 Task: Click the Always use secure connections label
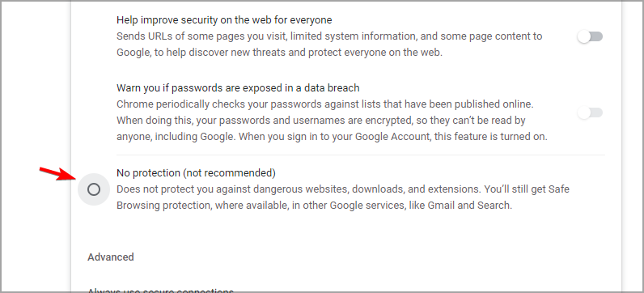[160, 291]
